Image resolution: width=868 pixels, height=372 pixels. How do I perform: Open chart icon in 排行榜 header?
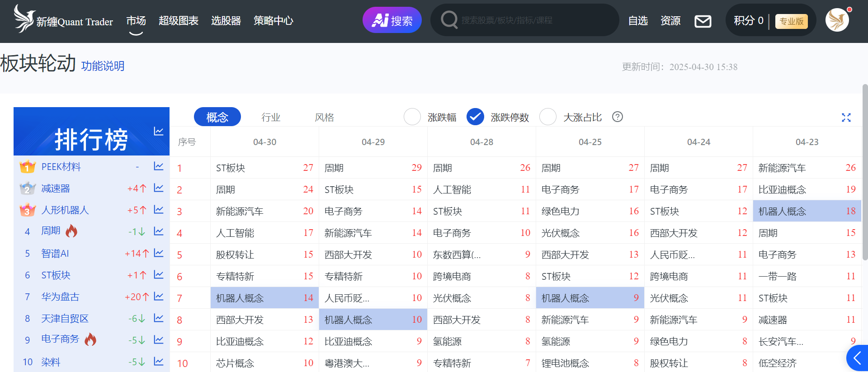158,131
